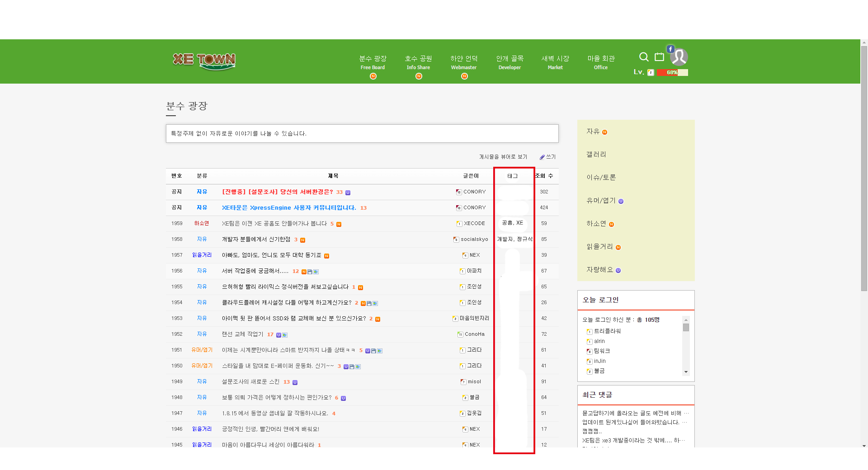Screen dimensions: 868x470
Task: Click the calendar icon in the header
Action: [x=659, y=57]
